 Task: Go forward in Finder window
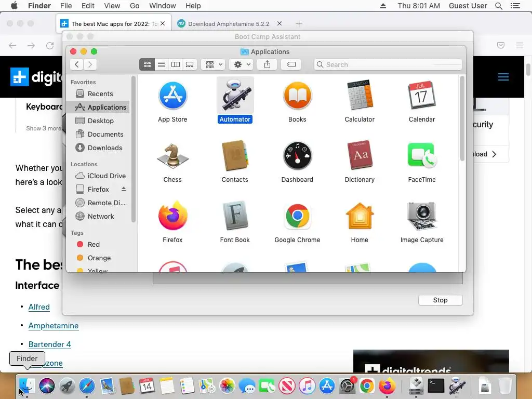(90, 64)
